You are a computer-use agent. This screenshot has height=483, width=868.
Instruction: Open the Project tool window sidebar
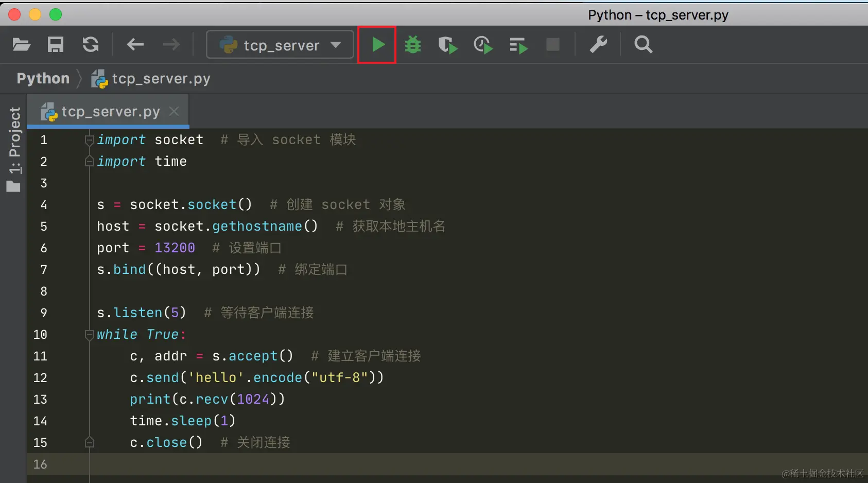point(14,149)
